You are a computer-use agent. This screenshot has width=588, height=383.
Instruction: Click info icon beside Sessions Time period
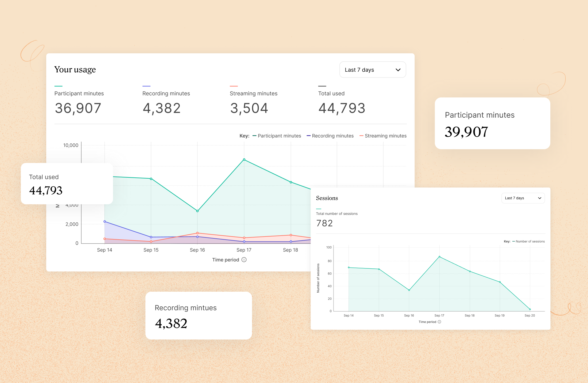pyautogui.click(x=439, y=322)
